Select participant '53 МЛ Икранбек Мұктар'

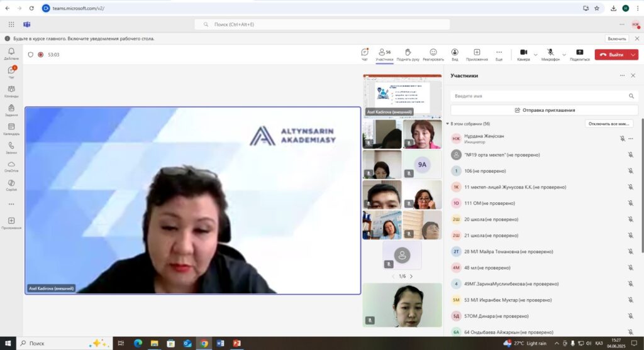tap(544, 300)
